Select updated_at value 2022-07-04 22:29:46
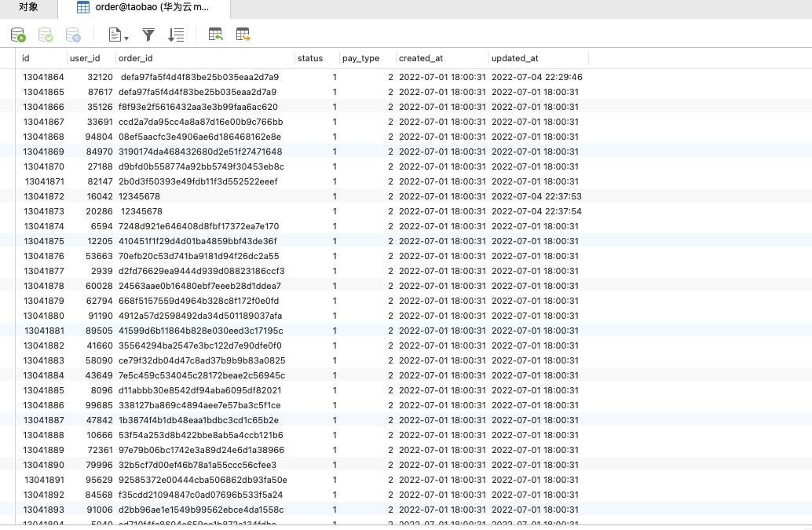The width and height of the screenshot is (812, 530). (x=537, y=77)
